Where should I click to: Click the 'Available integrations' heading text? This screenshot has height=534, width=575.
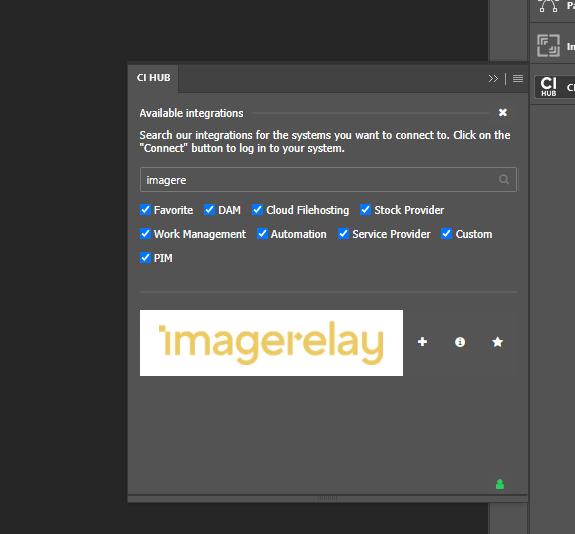(x=191, y=113)
